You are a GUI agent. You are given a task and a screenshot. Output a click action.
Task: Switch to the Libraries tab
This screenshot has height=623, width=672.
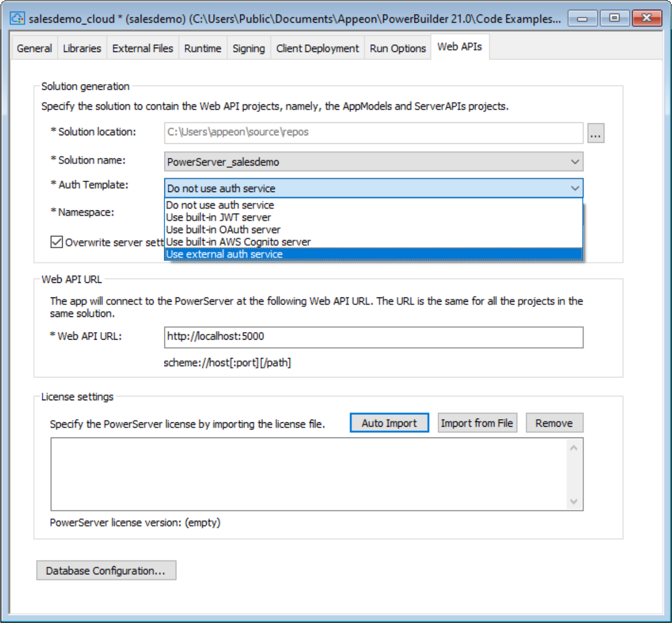(82, 49)
